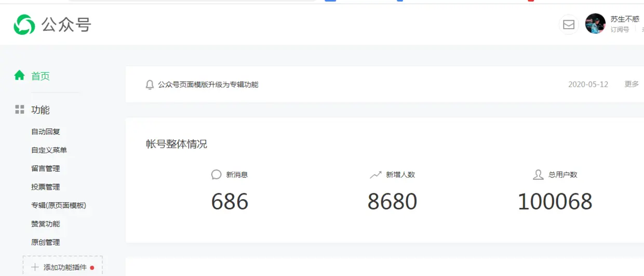Screen dimensions: 644x276
Task: Click the 功能 grid icon
Action: [20, 110]
